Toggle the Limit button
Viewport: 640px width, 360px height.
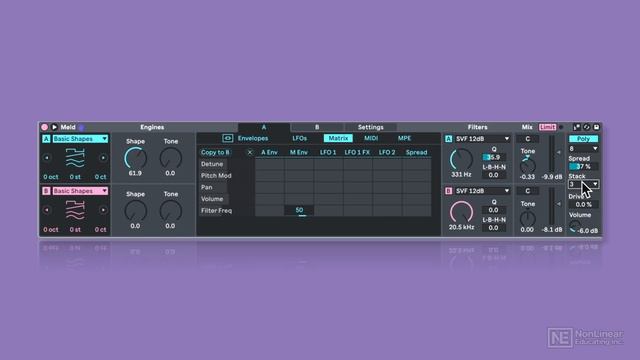click(547, 127)
